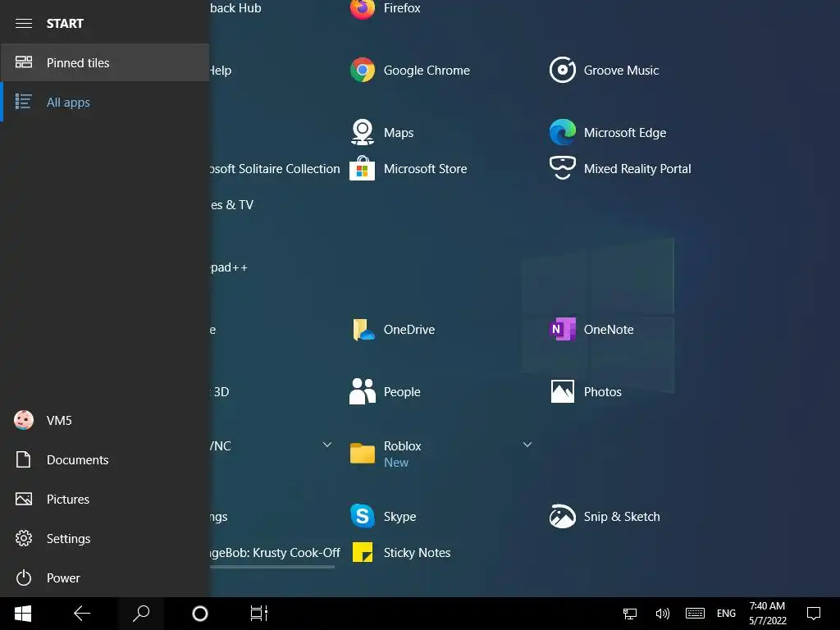Launch OneNote
The image size is (840, 630).
pyautogui.click(x=591, y=330)
